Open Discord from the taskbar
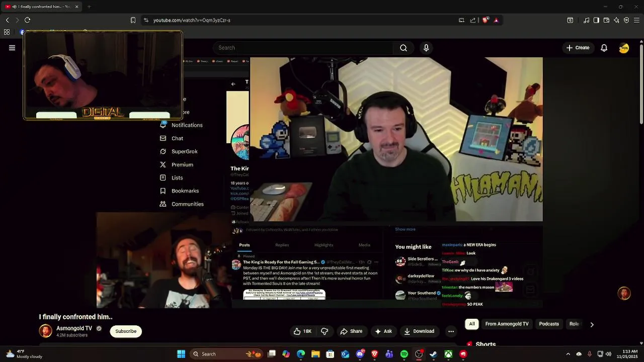Screen dimensions: 644x362 [x=360, y=354]
